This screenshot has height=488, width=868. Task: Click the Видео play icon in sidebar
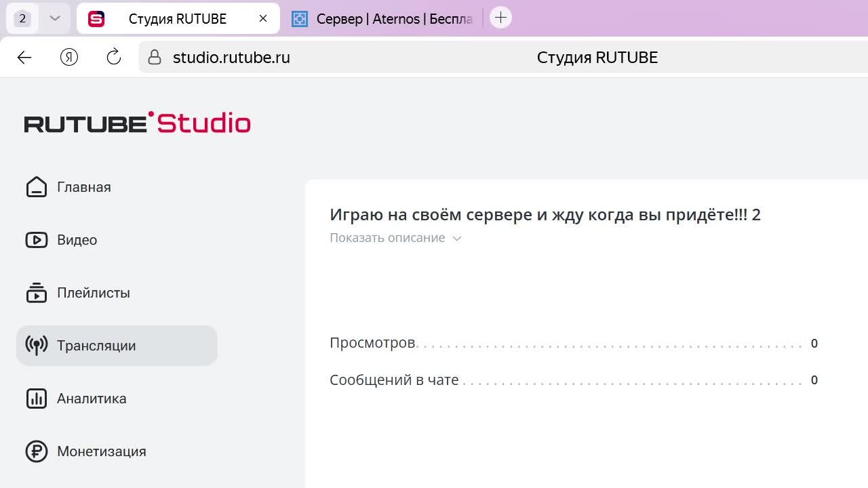tap(37, 240)
